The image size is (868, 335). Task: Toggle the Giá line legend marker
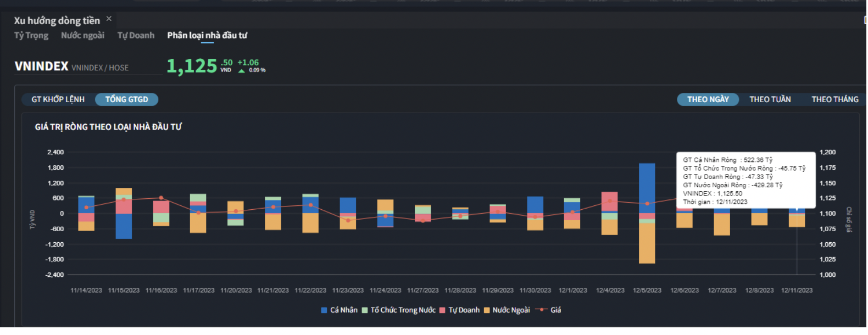point(541,310)
